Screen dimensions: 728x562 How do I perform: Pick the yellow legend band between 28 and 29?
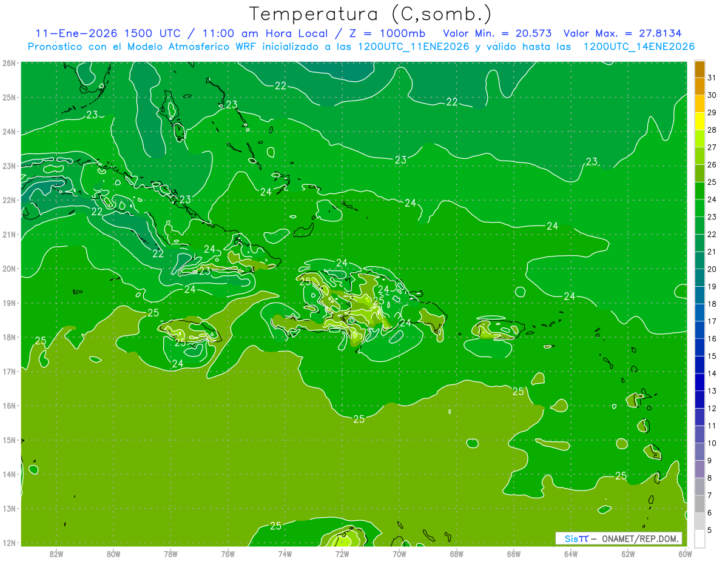pos(699,121)
